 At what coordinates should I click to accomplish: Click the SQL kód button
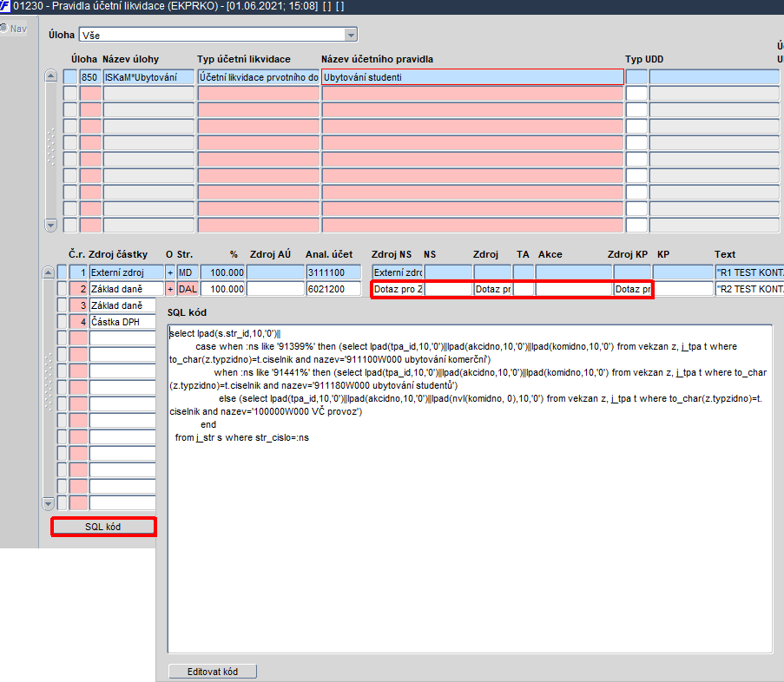(103, 527)
